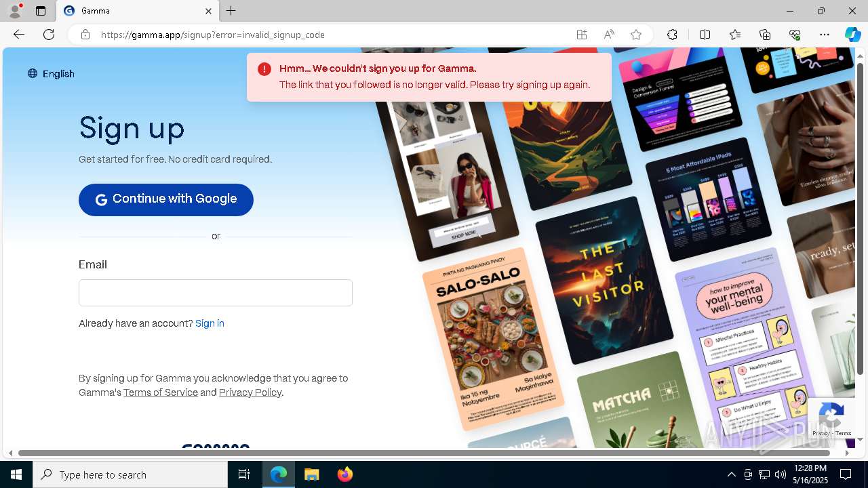Click the taskbar search box

(x=130, y=474)
